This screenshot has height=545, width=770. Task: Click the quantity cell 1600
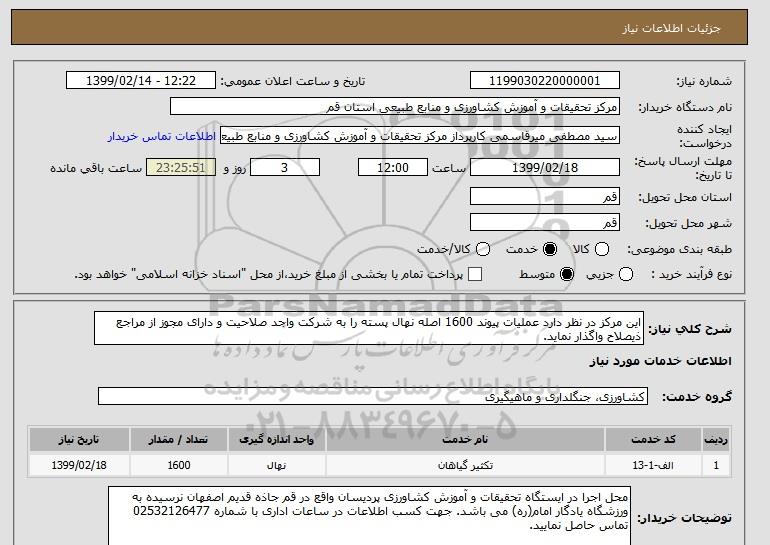click(178, 465)
